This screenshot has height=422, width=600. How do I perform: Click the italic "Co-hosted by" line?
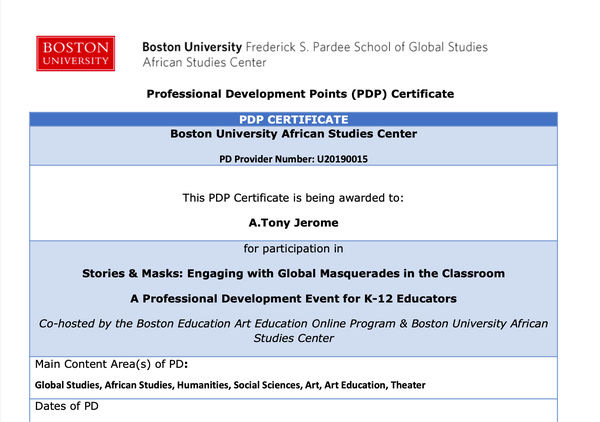pyautogui.click(x=293, y=324)
